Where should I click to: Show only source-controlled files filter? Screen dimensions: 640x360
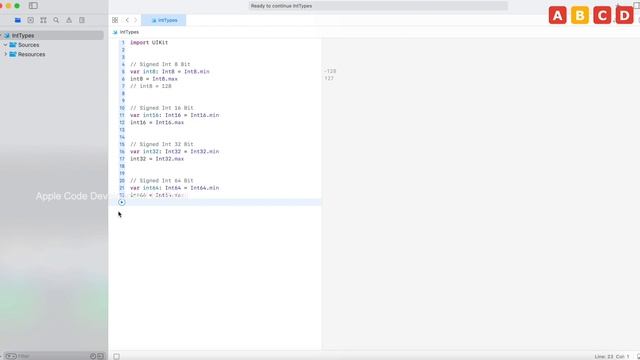point(100,356)
